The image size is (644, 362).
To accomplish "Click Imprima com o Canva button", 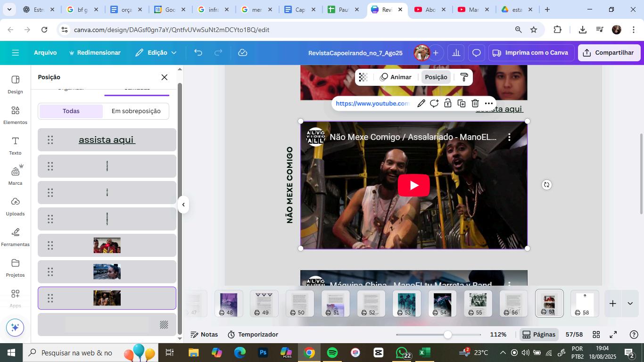I will click(530, 53).
